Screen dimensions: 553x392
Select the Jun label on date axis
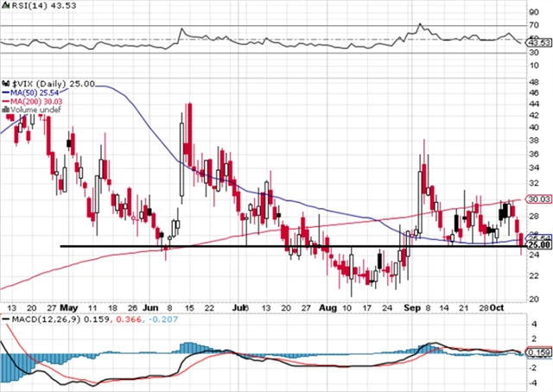(x=152, y=307)
